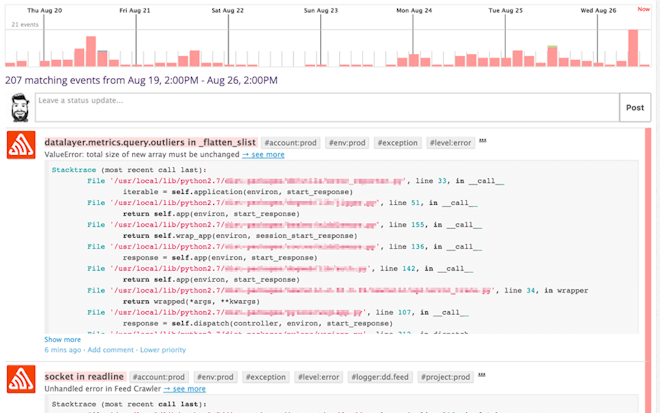
Task: Click the 'Sat Aug 22' marker on timeline
Action: click(228, 10)
